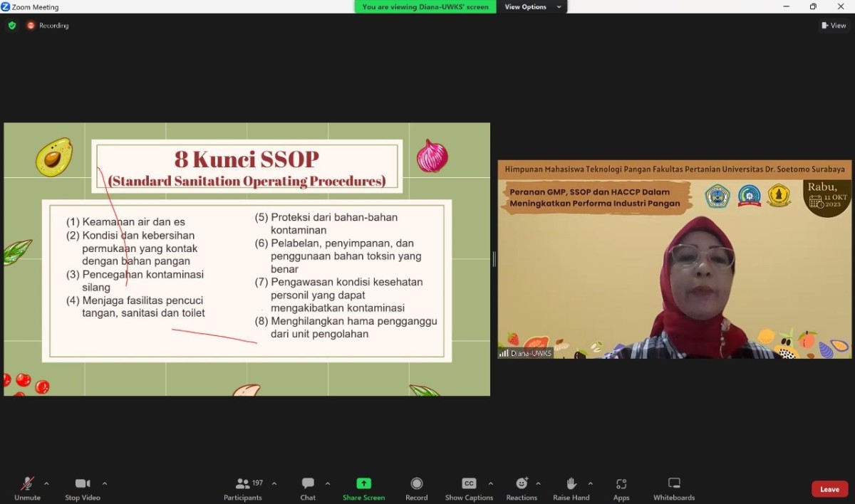This screenshot has height=504, width=855.
Task: Open the View menu in the top-right corner
Action: [833, 25]
